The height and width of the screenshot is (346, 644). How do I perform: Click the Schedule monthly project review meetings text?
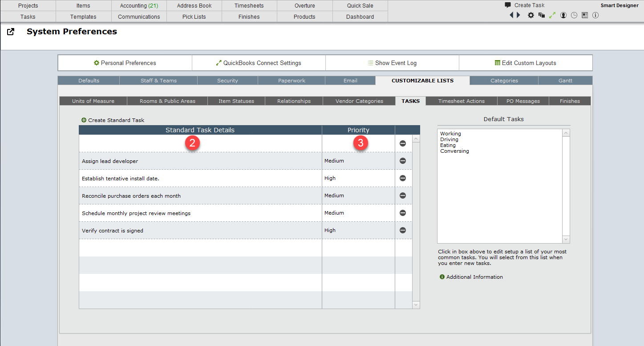136,213
